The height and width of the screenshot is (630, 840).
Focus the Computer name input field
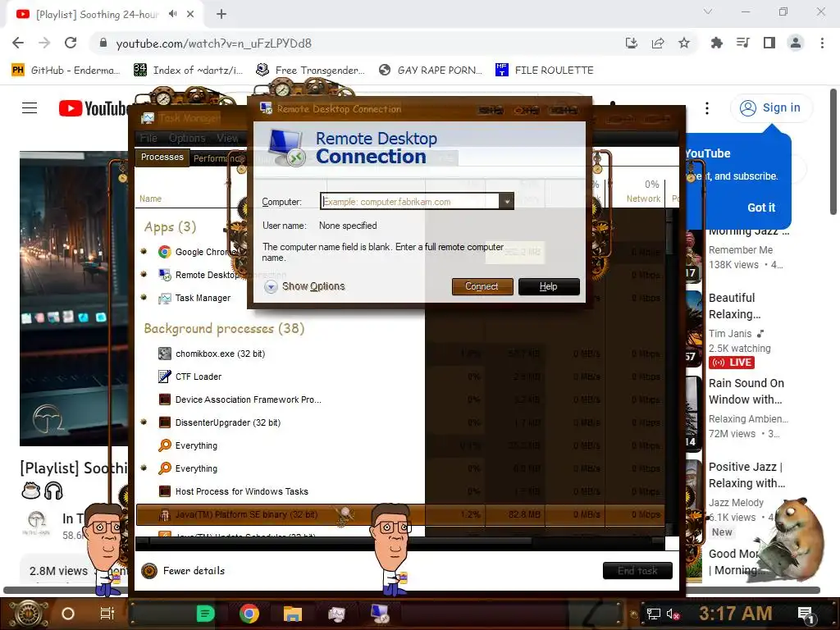pos(410,202)
